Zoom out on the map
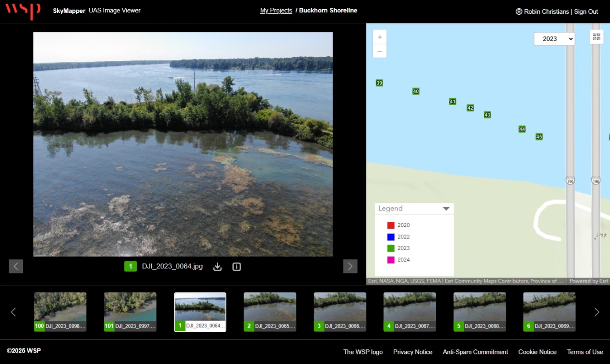Screen dimensions: 610x364 coord(380,51)
